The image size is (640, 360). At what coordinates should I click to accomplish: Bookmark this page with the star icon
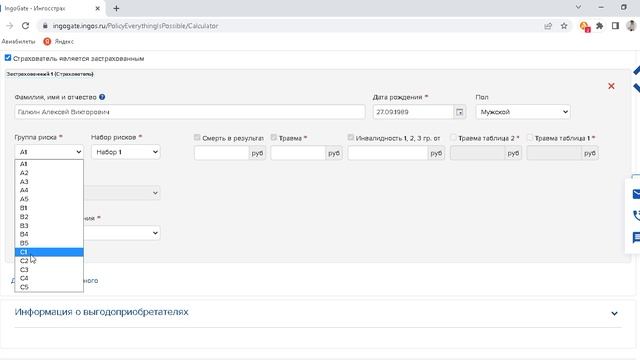point(564,26)
